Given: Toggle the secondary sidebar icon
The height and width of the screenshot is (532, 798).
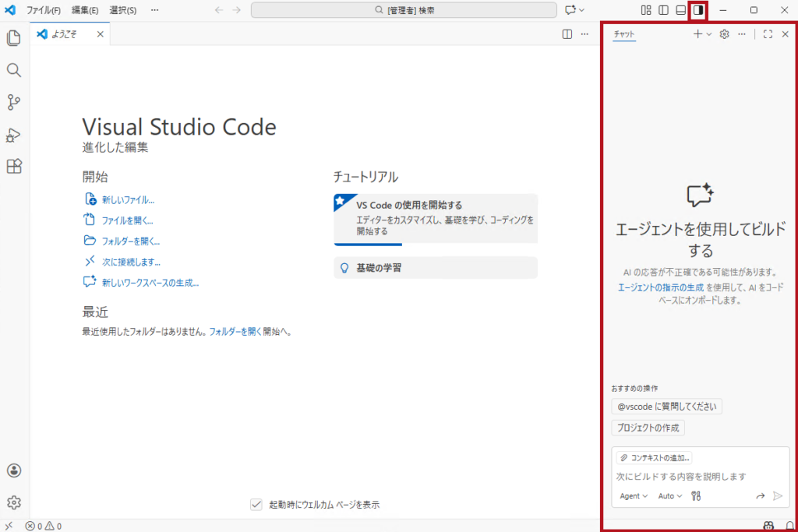Looking at the screenshot, I should tap(698, 10).
